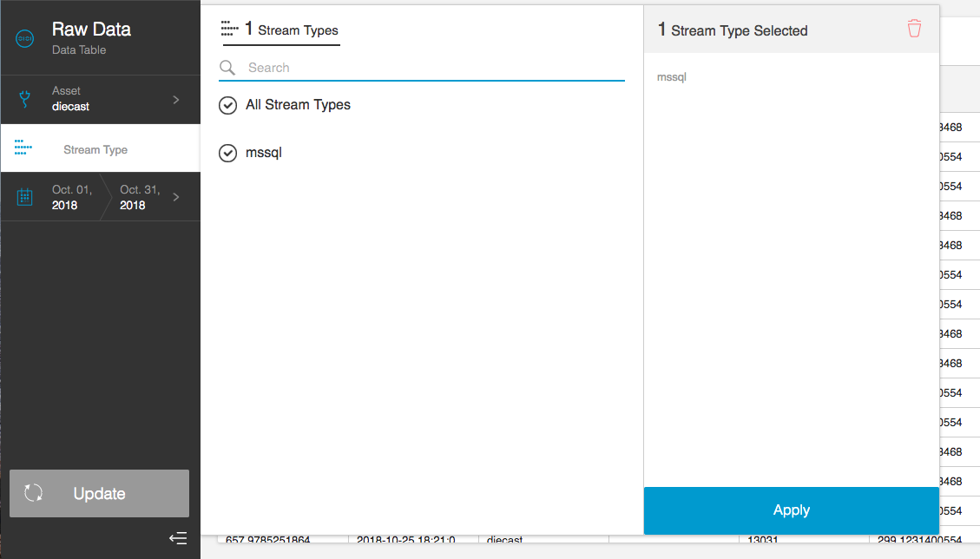Screen dimensions: 980x559
Task: Delete selected stream types with trash icon
Action: pos(914,28)
